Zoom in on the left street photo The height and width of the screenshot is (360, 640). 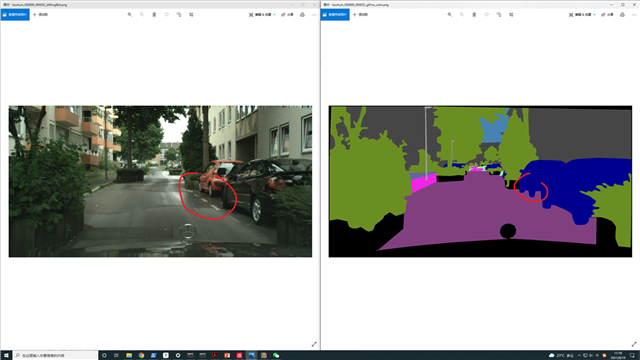point(130,15)
